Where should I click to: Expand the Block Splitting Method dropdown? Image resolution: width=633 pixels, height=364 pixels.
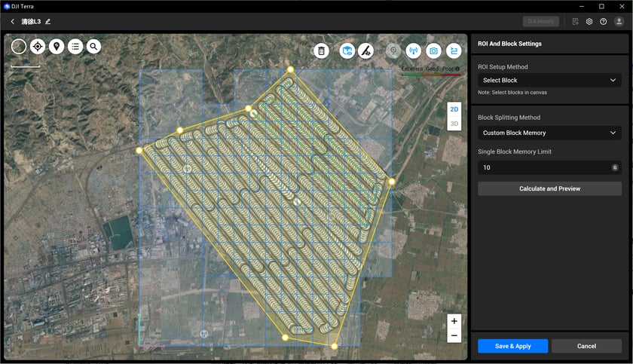[x=549, y=133]
